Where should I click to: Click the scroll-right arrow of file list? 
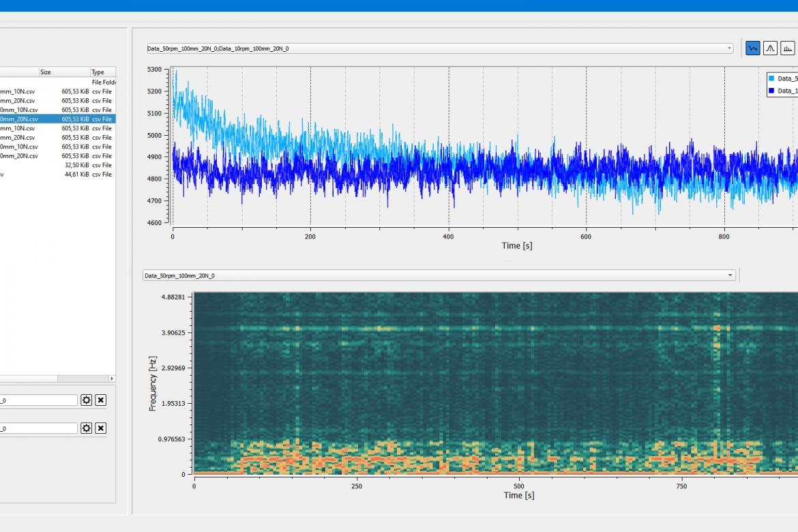pyautogui.click(x=112, y=379)
